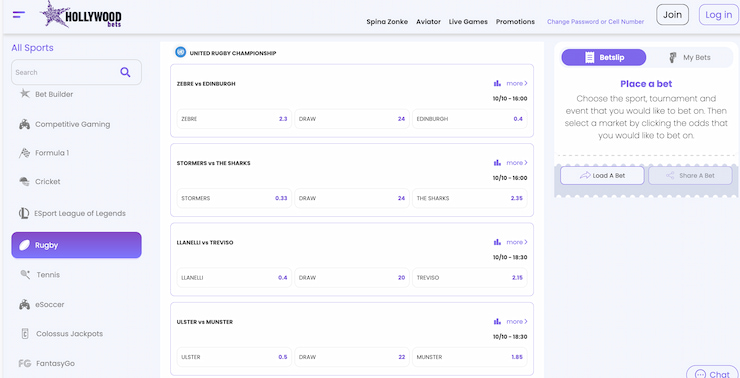Image resolution: width=740 pixels, height=378 pixels.
Task: Click the League of Legends icon
Action: [24, 213]
